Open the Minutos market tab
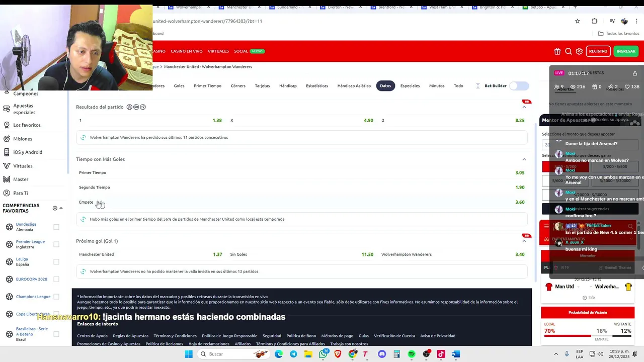The image size is (644, 362). pos(437,86)
